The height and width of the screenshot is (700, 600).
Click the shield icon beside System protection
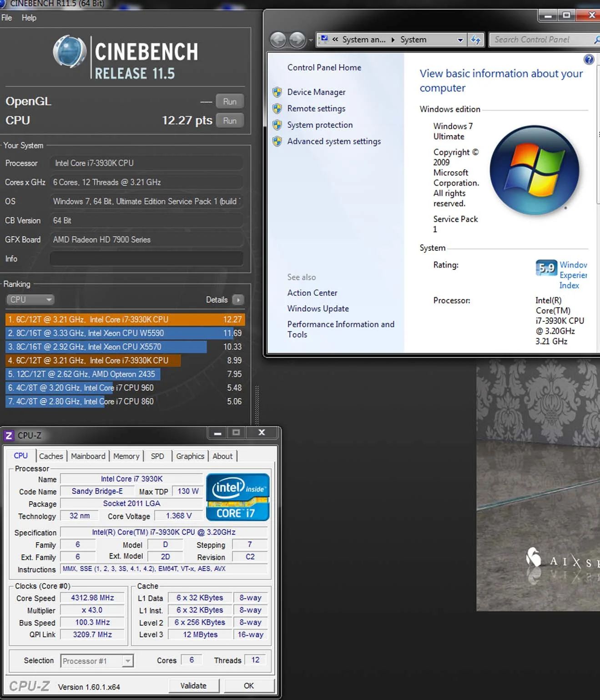[277, 125]
